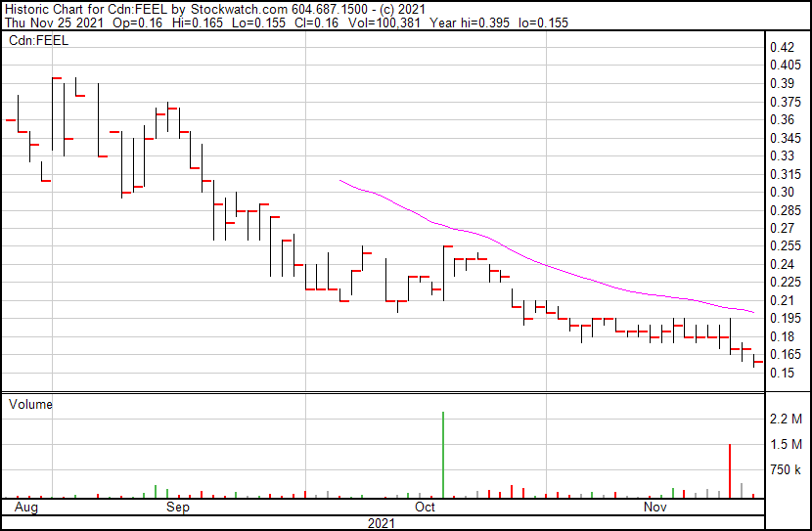Screen dimensions: 812x531
Task: Click the 0.15 price axis label
Action: 782,373
